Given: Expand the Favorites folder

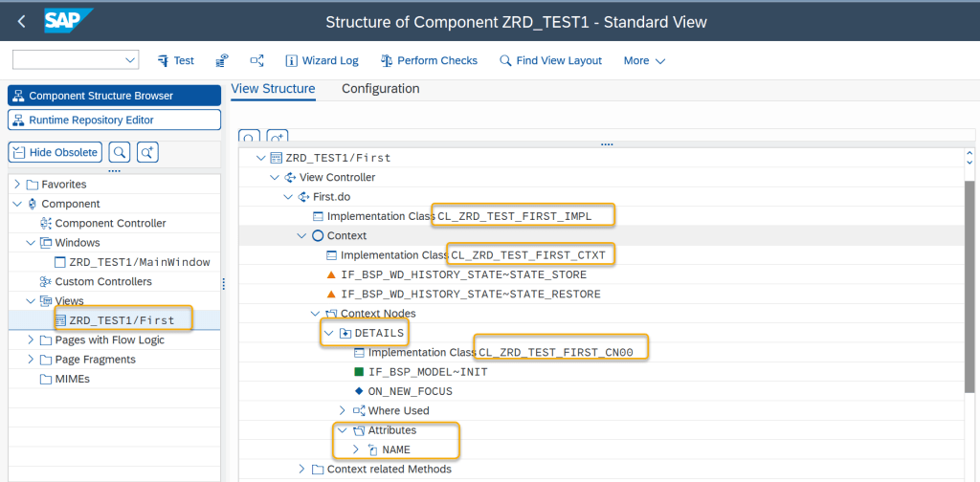Looking at the screenshot, I should click(17, 184).
